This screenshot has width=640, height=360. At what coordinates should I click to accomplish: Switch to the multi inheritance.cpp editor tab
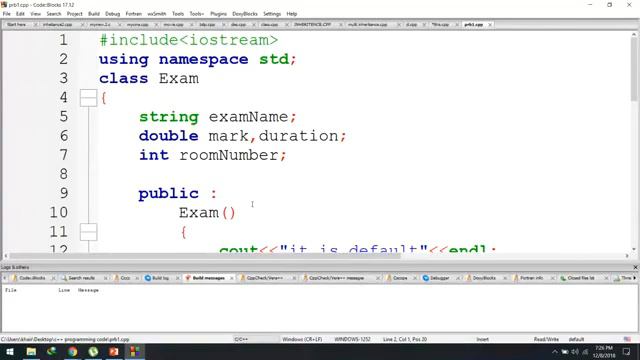[368, 25]
